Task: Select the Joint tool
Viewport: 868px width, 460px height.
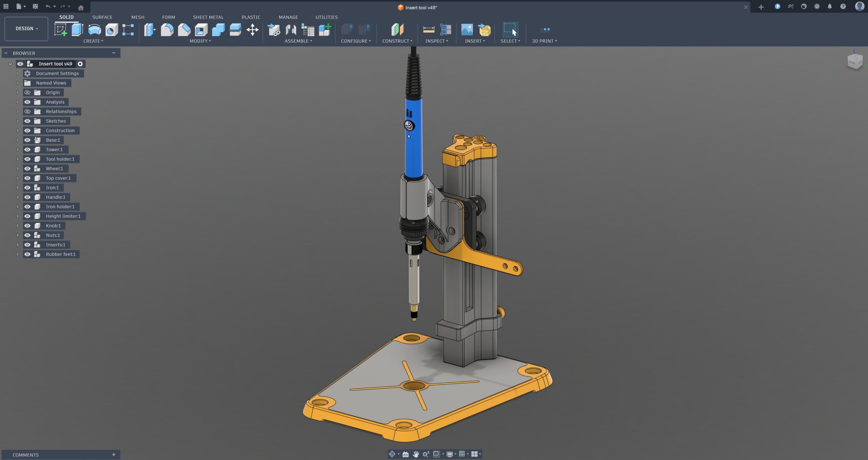Action: (x=291, y=30)
